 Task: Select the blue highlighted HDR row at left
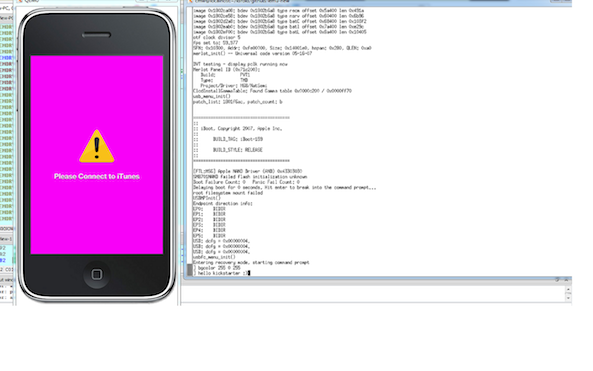pyautogui.click(x=6, y=58)
